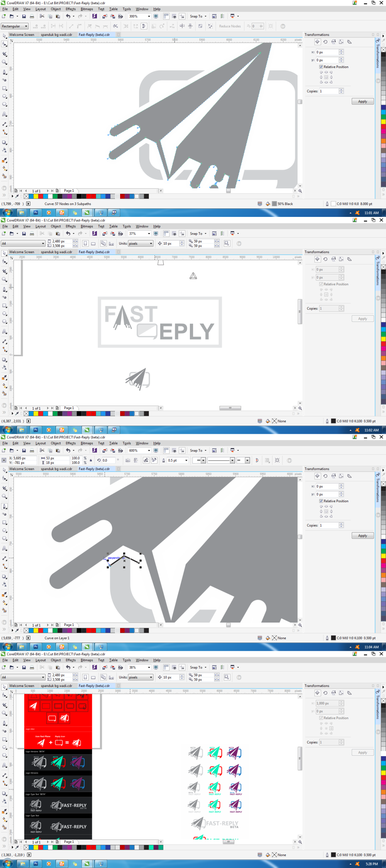Viewport: 386px width, 868px height.
Task: Open zoom level dropdown showing 37%
Action: [149, 233]
